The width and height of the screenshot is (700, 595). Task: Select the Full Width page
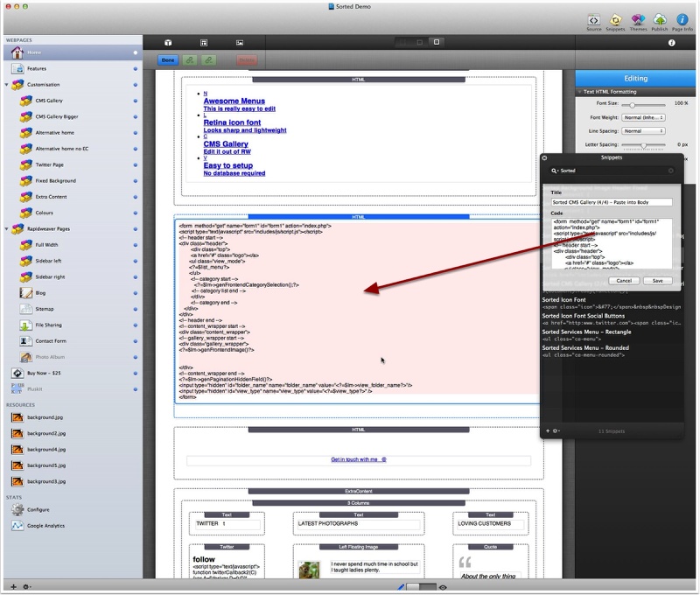pos(73,245)
